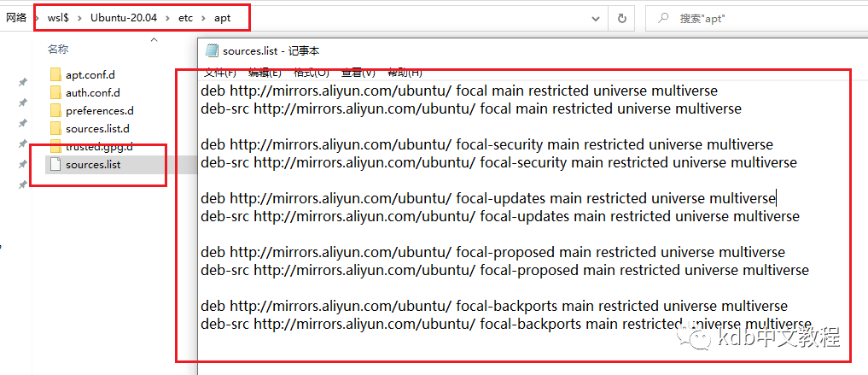Select the apt breadcrumb segment

pyautogui.click(x=223, y=18)
